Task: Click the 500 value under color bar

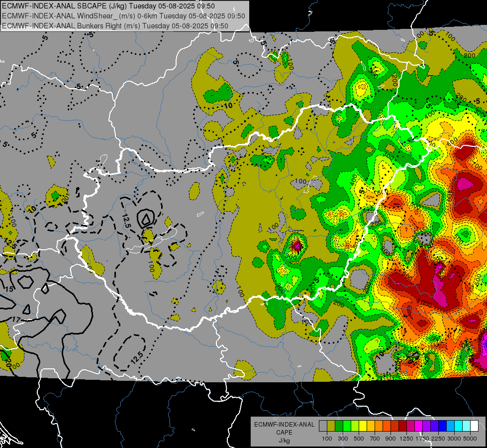Action: pos(359,439)
